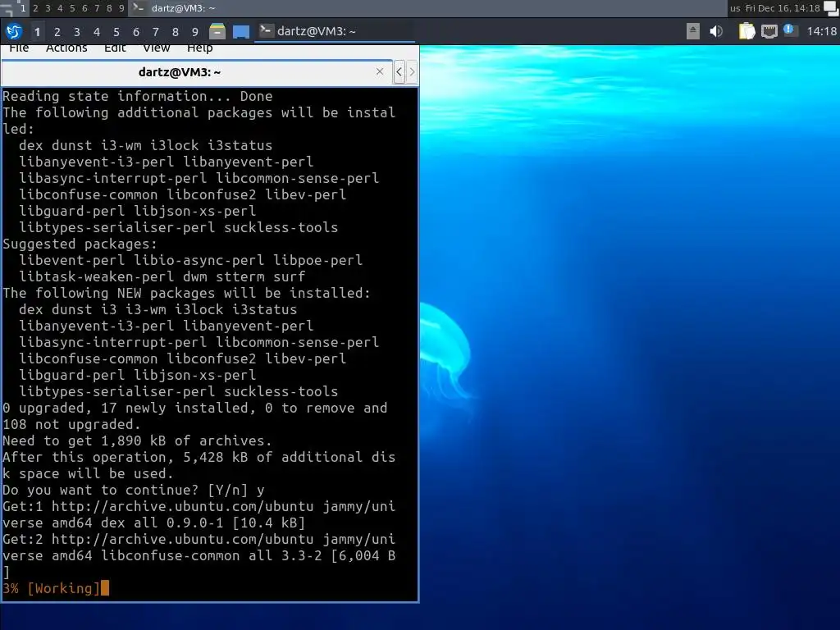
Task: Open the clipboard manager tray icon
Action: pyautogui.click(x=746, y=32)
